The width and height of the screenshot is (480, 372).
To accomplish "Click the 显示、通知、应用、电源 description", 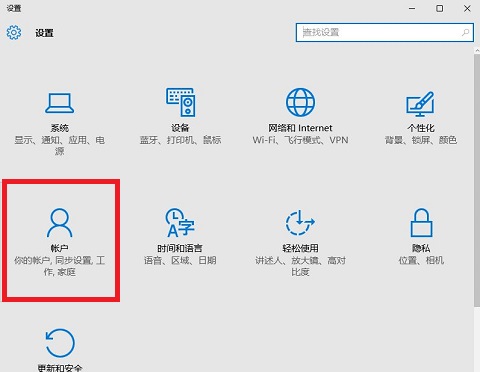I will [x=60, y=146].
